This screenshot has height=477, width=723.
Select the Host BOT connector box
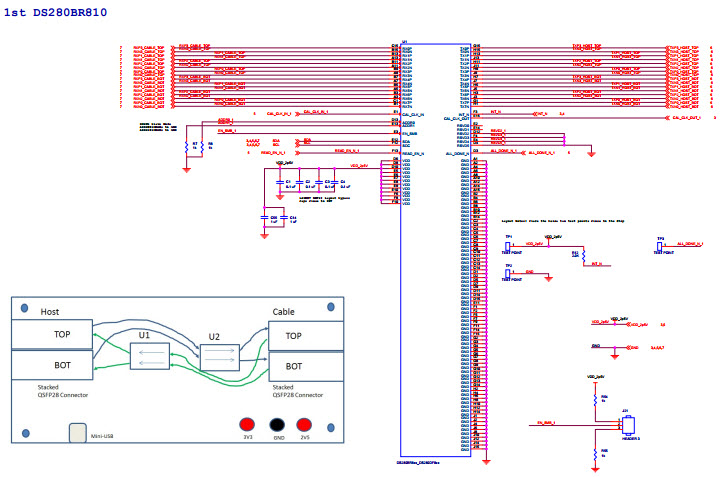[51, 365]
